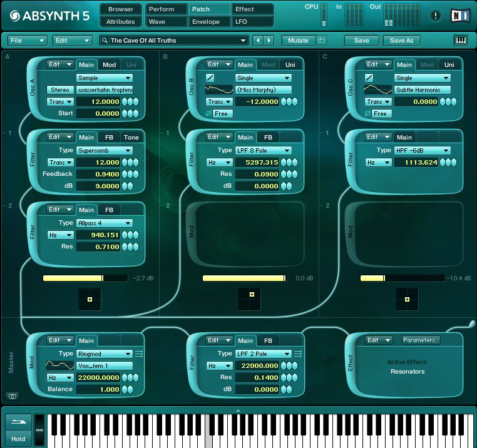Click Osc C phase invert icon

click(367, 114)
